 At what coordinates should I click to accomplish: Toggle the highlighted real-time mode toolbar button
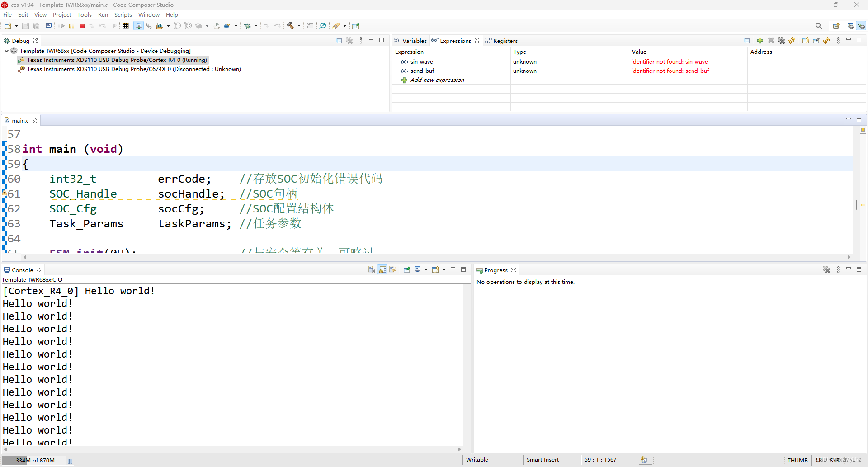click(x=139, y=26)
